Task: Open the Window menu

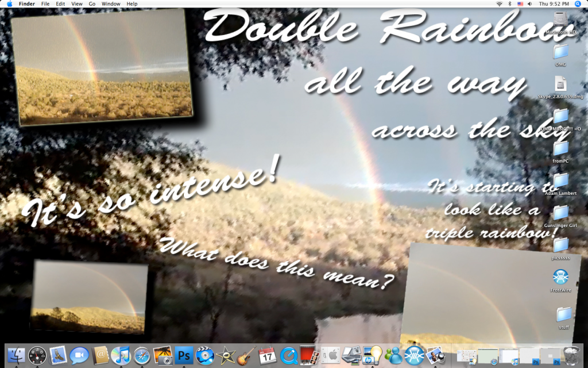Action: coord(111,4)
